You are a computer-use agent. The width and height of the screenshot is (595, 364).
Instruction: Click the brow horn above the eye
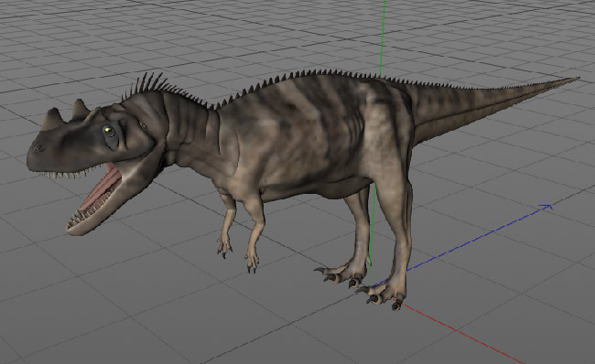coord(80,108)
